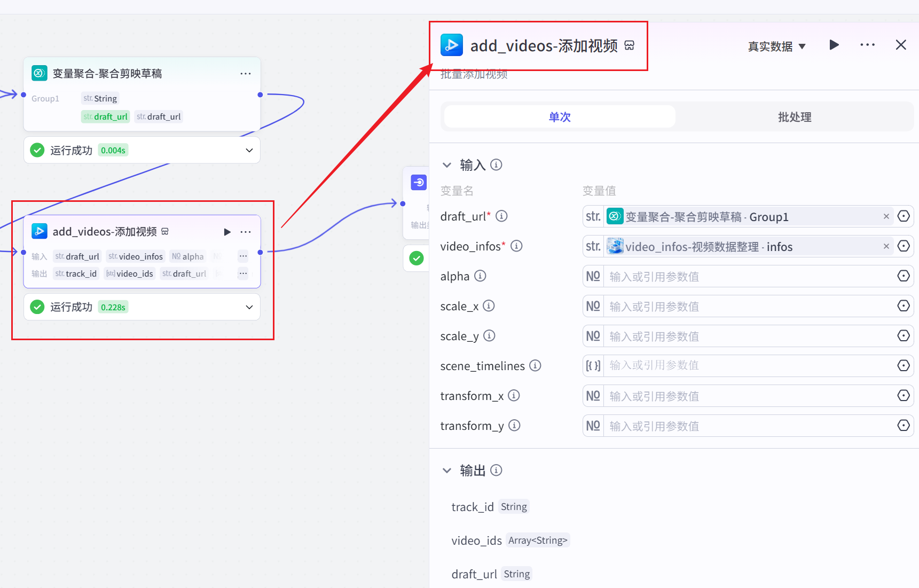
Task: Open the more options menu on 变量聚合 node
Action: point(245,73)
